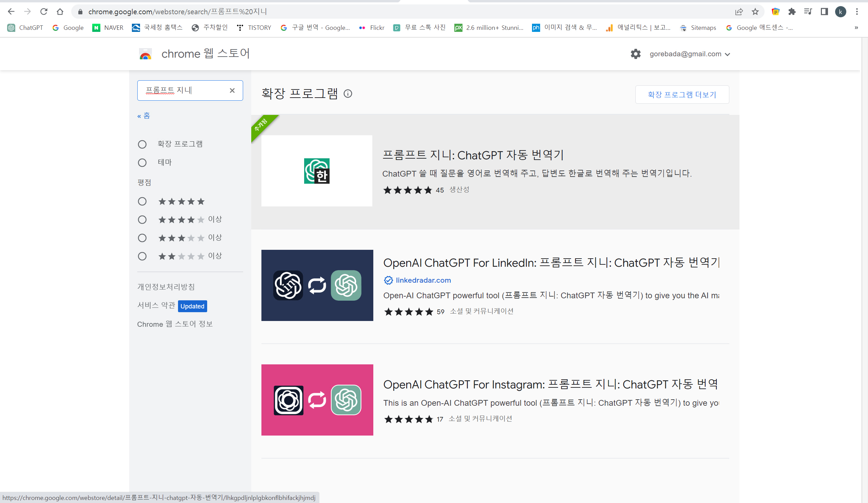Open the Chrome three-dot menu
Image resolution: width=868 pixels, height=503 pixels.
point(857,12)
